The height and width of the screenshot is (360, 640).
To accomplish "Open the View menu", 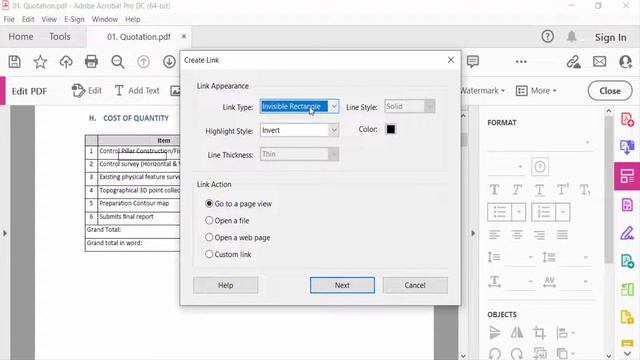I will tap(49, 19).
